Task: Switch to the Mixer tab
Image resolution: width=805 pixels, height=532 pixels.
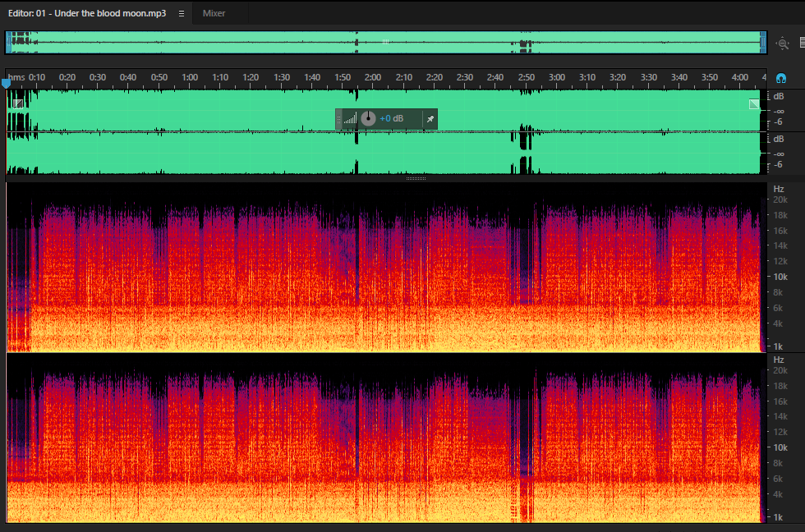Action: pos(214,13)
